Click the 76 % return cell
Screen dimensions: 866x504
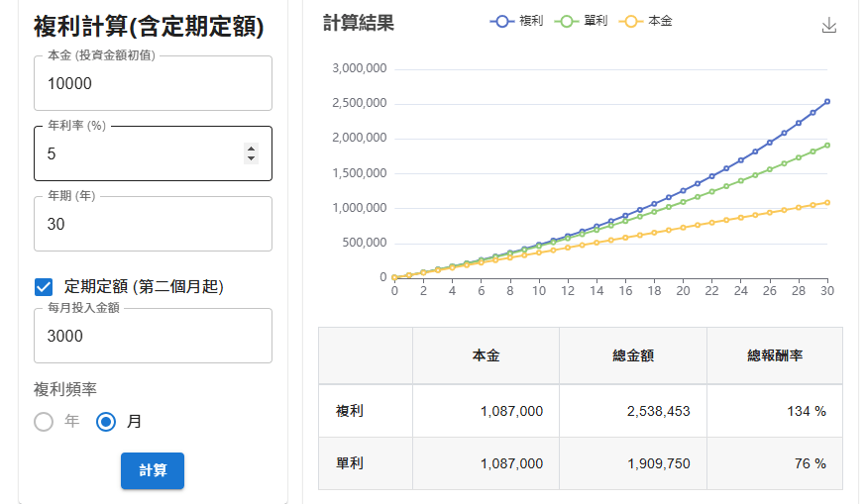point(775,463)
